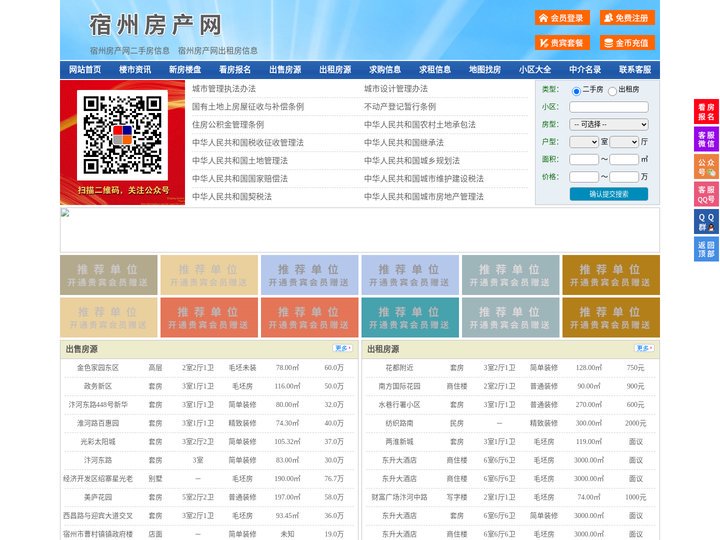Open the 城市设计管理办法 link
The width and height of the screenshot is (720, 540).
pos(396,89)
